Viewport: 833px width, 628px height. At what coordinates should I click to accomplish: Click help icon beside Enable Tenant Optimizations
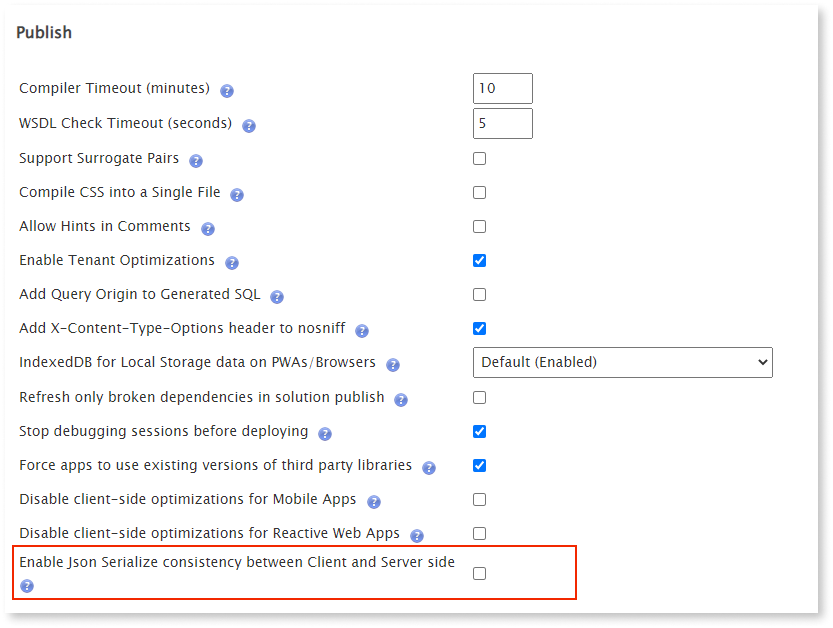click(x=232, y=261)
